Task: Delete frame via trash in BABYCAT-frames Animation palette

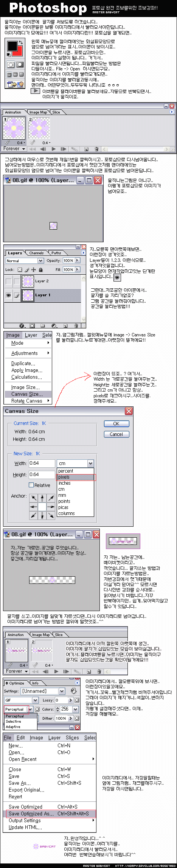Action: pos(99,672)
